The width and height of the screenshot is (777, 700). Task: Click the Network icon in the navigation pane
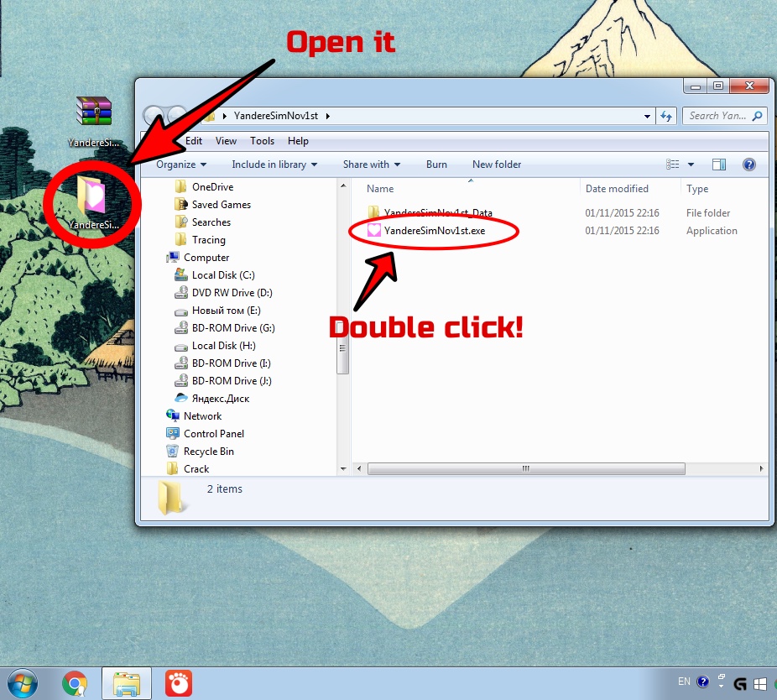(x=173, y=415)
